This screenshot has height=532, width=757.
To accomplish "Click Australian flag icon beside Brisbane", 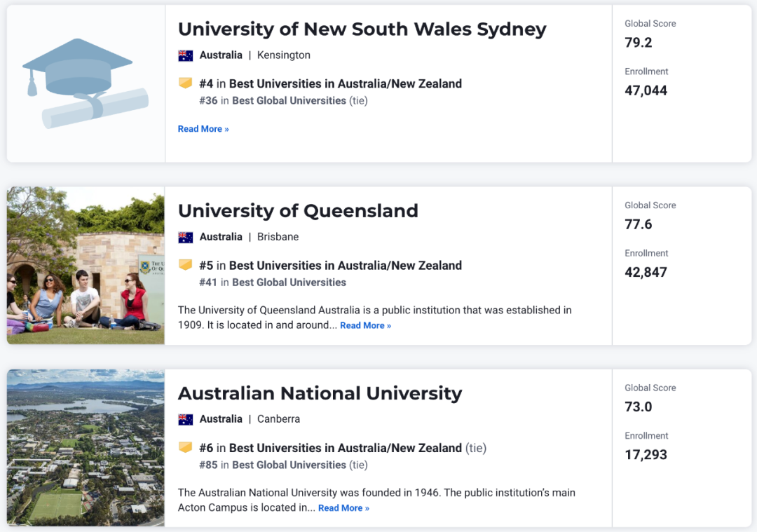I will (185, 238).
